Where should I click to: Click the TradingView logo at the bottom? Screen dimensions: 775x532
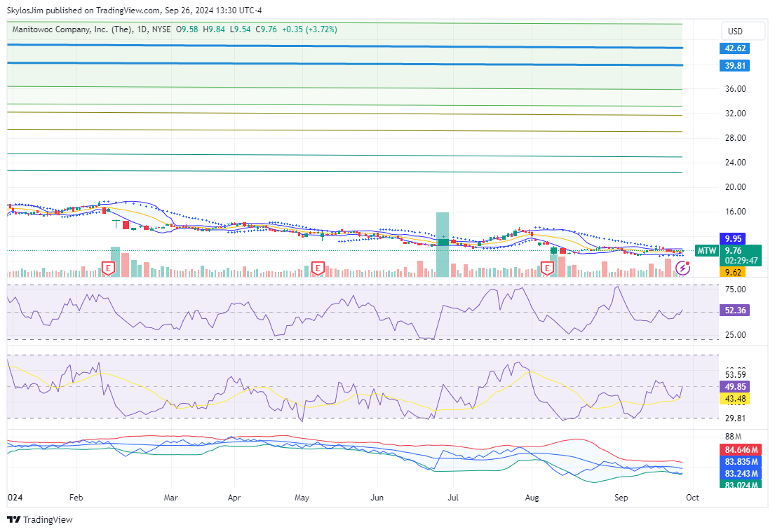[39, 519]
